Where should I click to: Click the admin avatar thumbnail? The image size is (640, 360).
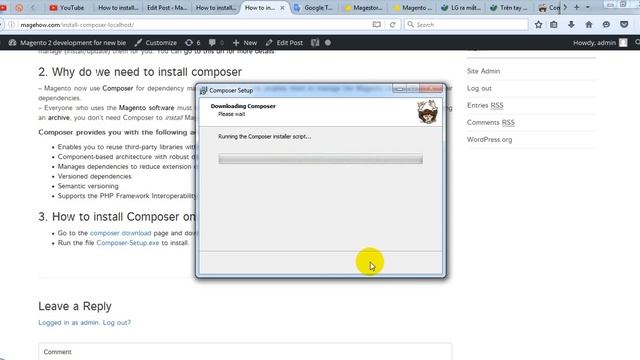tap(623, 42)
